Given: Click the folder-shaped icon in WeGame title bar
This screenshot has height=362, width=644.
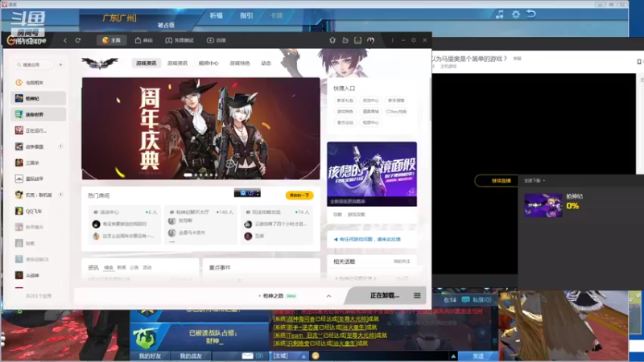Looking at the screenshot, I should pyautogui.click(x=345, y=40).
